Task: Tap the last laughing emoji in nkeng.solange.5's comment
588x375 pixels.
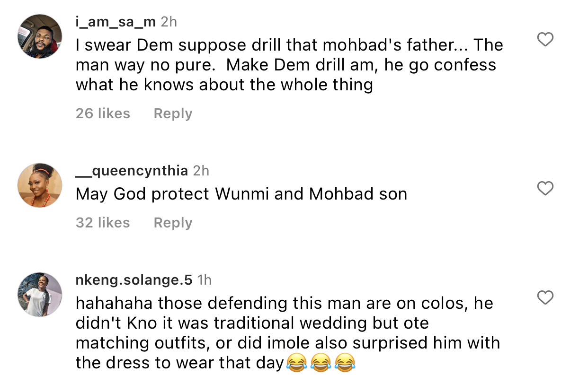Action: tap(345, 362)
